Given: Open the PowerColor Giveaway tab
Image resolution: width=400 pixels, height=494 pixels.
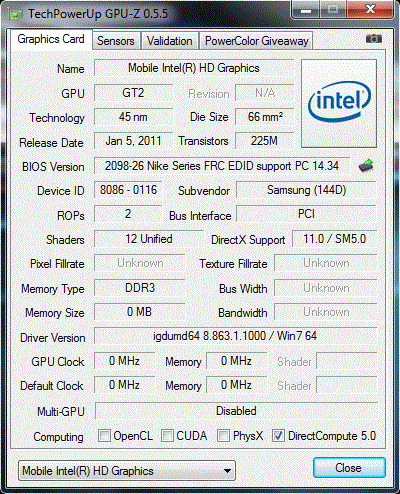Looking at the screenshot, I should (256, 41).
